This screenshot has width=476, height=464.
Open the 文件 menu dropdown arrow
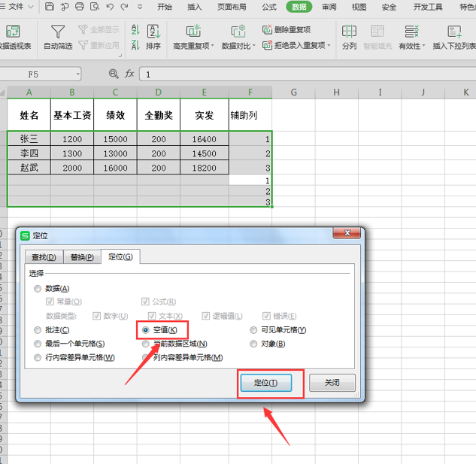(31, 6)
